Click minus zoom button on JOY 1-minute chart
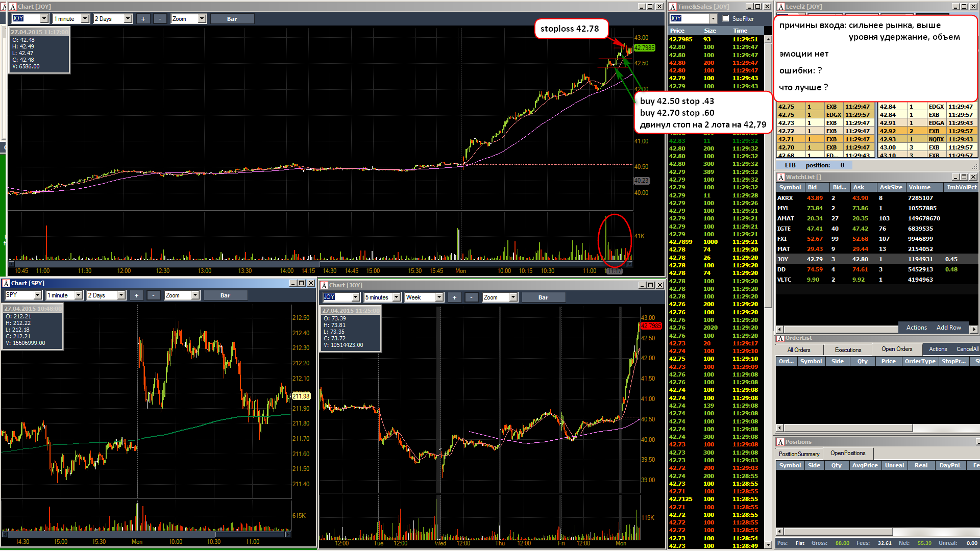980x551 pixels. (x=160, y=19)
